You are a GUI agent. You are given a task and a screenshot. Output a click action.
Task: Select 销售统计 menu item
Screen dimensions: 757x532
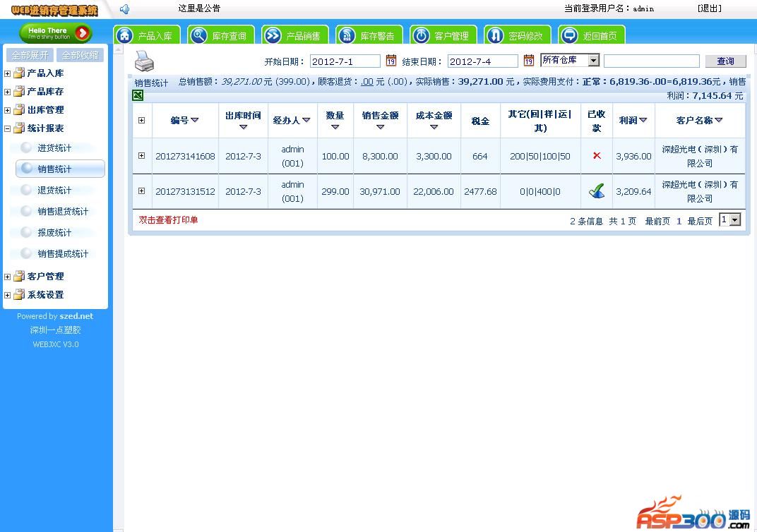tap(60, 169)
